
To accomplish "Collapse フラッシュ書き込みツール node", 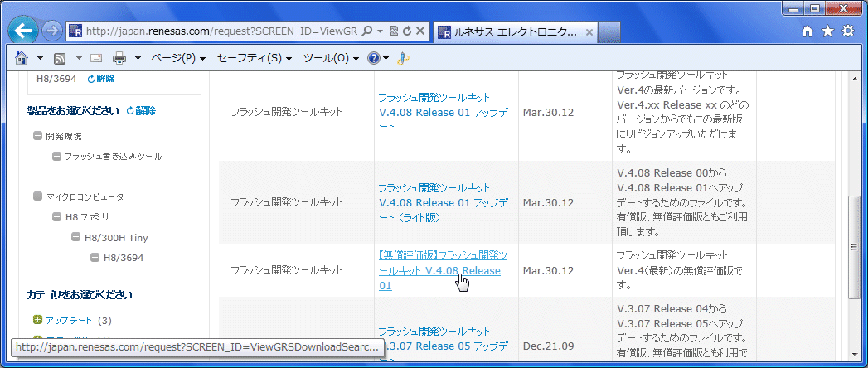I will coord(56,157).
